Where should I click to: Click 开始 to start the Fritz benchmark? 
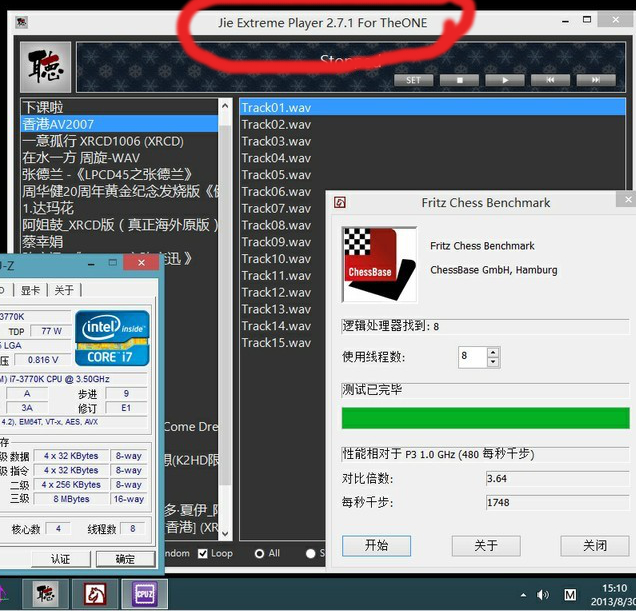pyautogui.click(x=376, y=546)
